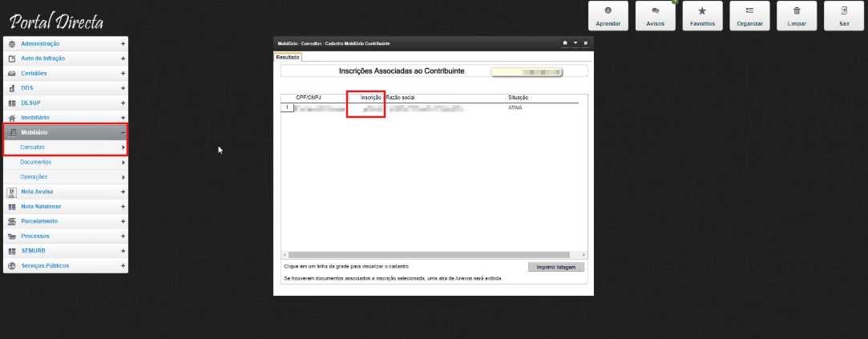The image size is (868, 339).
Task: Open the Operações submenu arrow
Action: [x=123, y=176]
